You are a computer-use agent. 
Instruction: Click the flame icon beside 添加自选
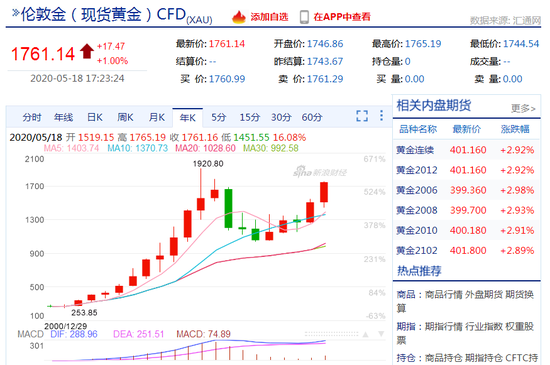coord(239,16)
